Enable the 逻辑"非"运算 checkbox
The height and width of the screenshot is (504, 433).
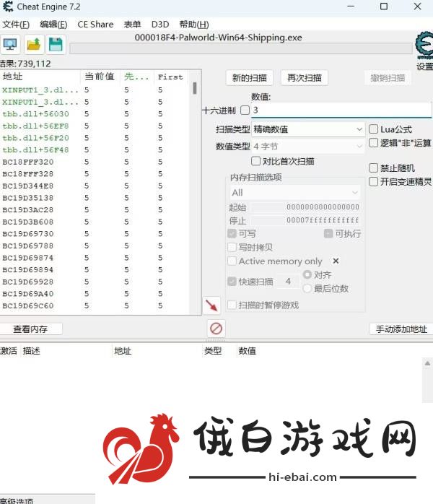tap(373, 143)
